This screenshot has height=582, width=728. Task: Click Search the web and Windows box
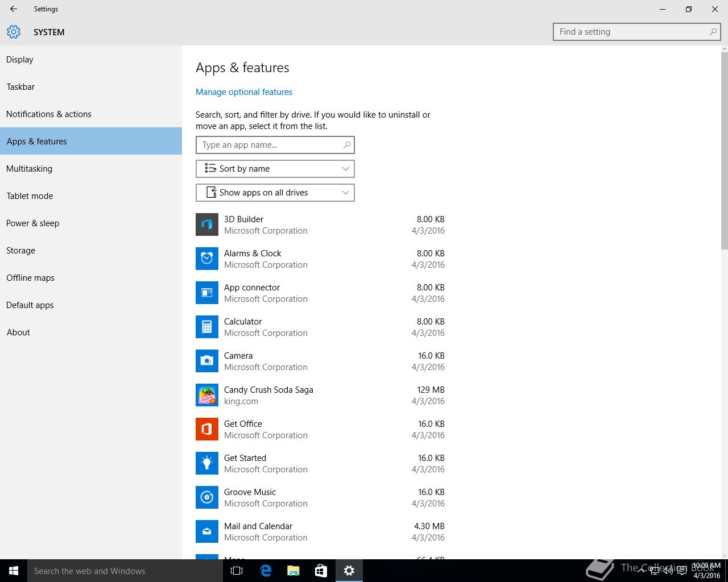click(125, 571)
